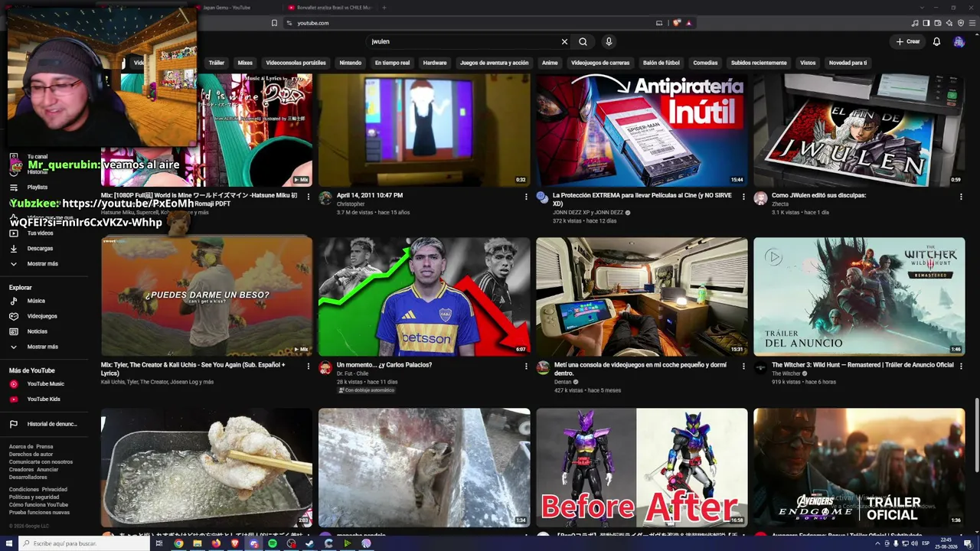Filter by Juegos de aventura y acción
The width and height of the screenshot is (980, 551).
pos(494,63)
